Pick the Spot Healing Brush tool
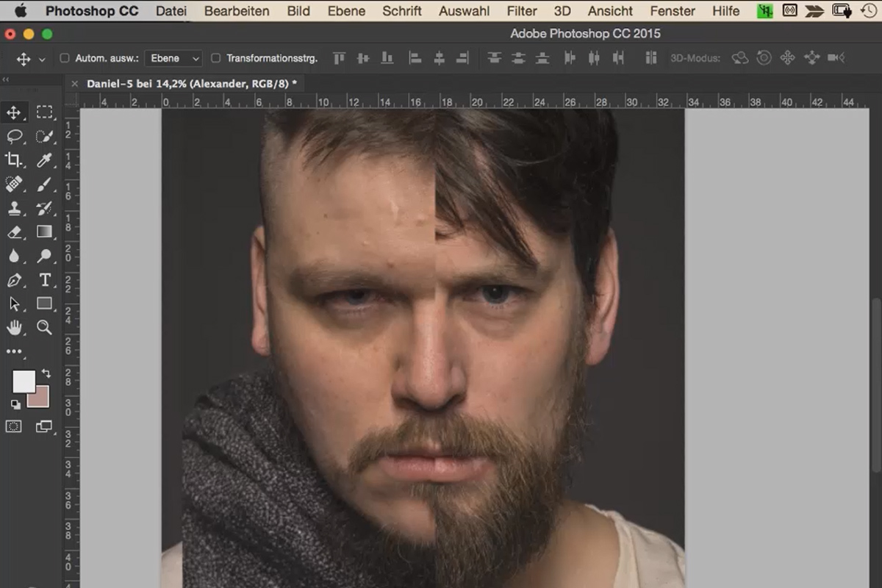Viewport: 882px width, 588px height. [16, 184]
